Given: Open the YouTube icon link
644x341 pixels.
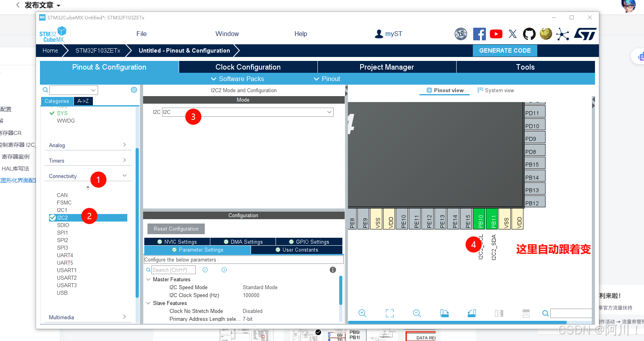Looking at the screenshot, I should click(x=496, y=34).
